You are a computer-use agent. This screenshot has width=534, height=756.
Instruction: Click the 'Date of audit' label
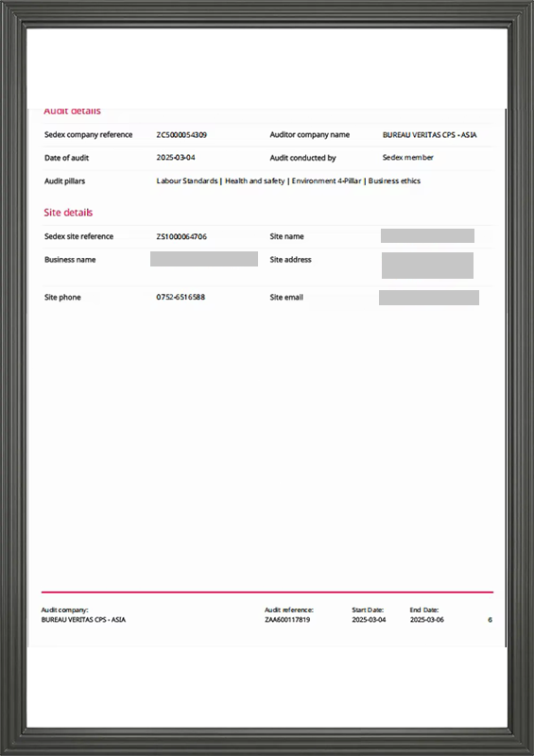coord(66,158)
